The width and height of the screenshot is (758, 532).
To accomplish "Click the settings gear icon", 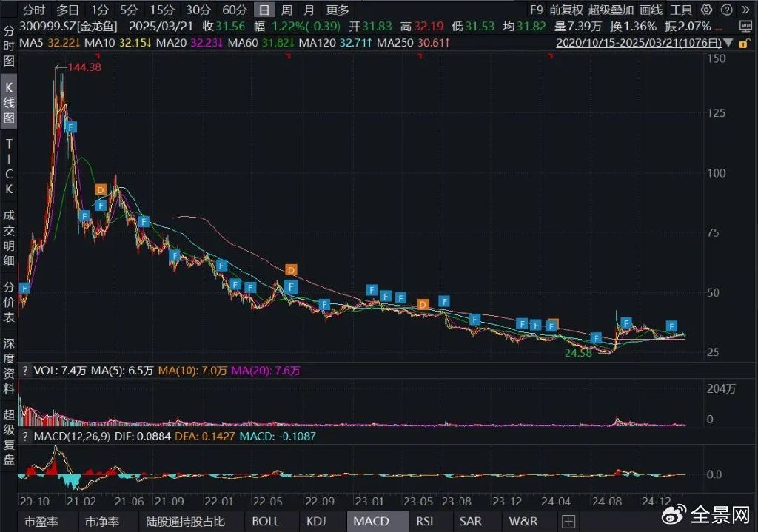I will 705,10.
